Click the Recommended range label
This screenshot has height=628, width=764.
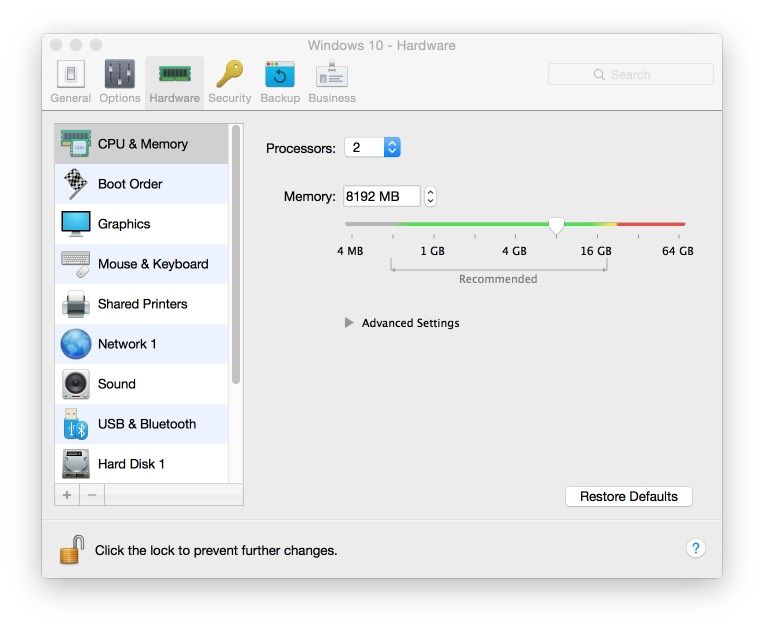[x=498, y=279]
